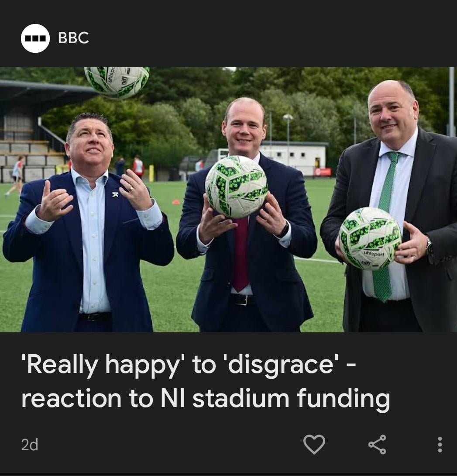Click the white building behind the pitch
Screen dimensions: 457x476
(x=293, y=159)
